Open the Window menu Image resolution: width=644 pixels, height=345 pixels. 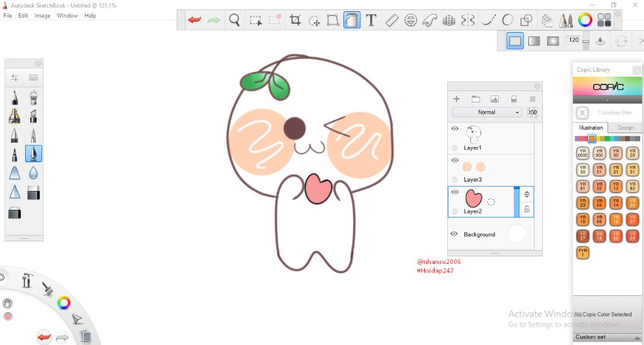(x=67, y=16)
